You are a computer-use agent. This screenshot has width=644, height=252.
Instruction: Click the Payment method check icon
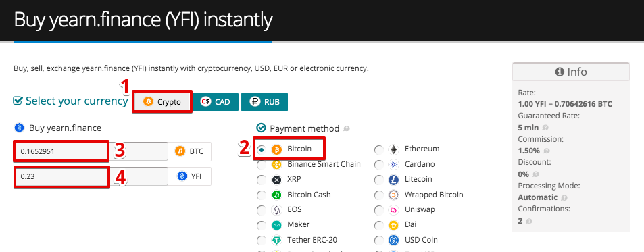click(261, 128)
